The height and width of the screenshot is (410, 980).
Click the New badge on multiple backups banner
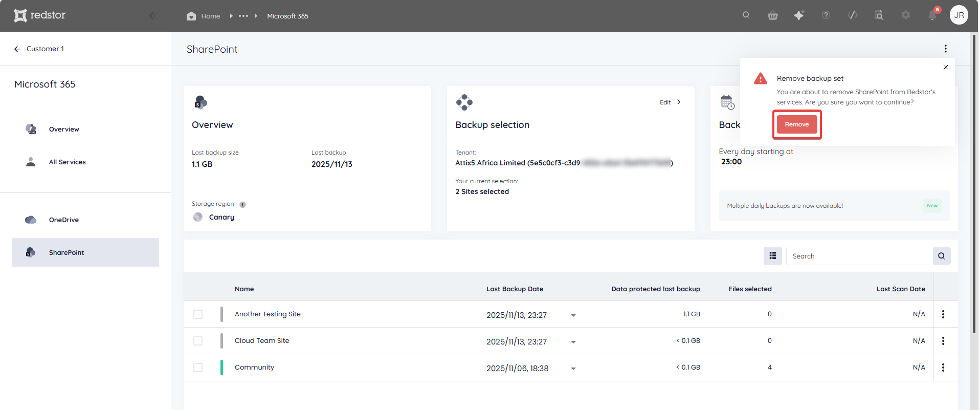coord(932,206)
